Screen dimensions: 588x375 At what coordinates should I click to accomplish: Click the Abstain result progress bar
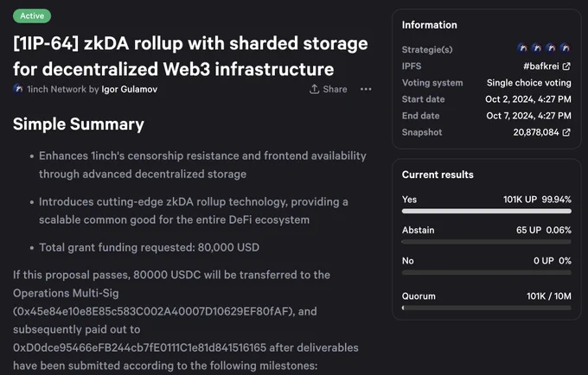click(x=486, y=242)
